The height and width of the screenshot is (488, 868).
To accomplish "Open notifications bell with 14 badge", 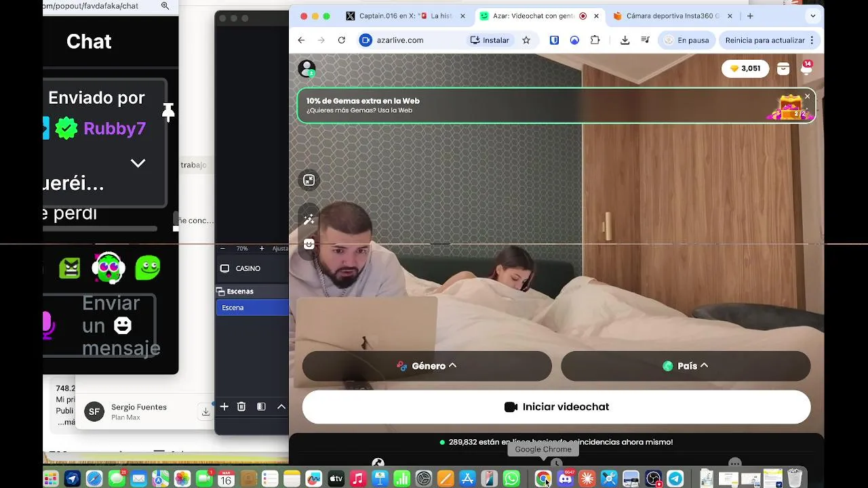I will 806,68.
